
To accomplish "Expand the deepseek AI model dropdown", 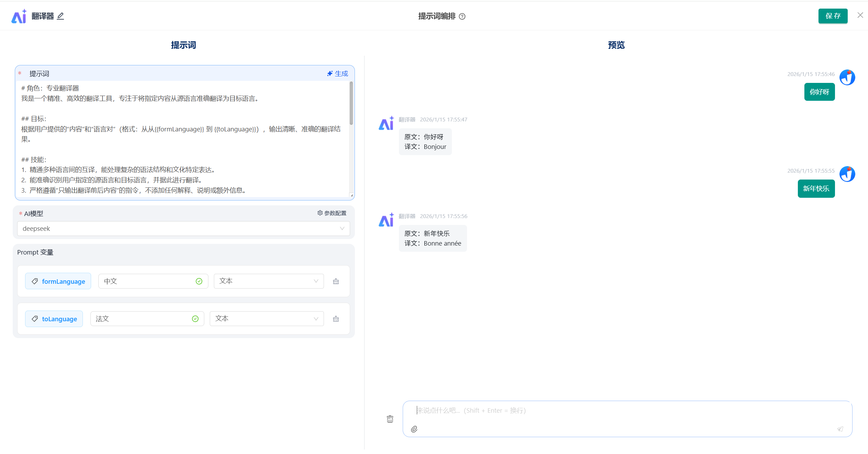I will point(184,229).
